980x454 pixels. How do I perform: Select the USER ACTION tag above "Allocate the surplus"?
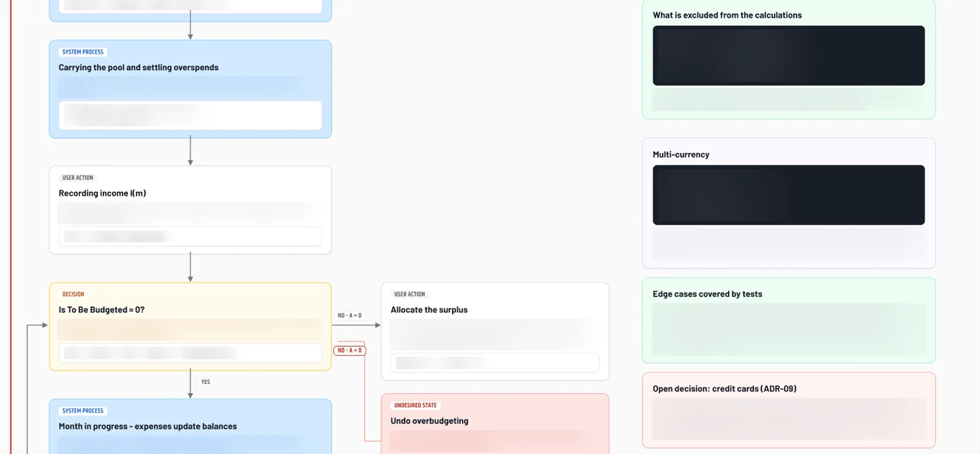click(409, 294)
